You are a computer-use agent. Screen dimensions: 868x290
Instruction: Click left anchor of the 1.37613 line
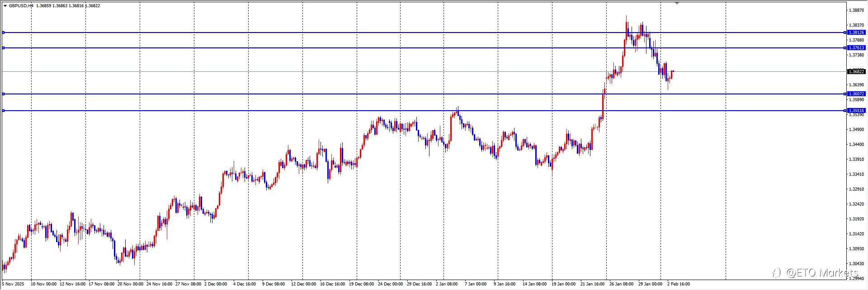[3, 48]
